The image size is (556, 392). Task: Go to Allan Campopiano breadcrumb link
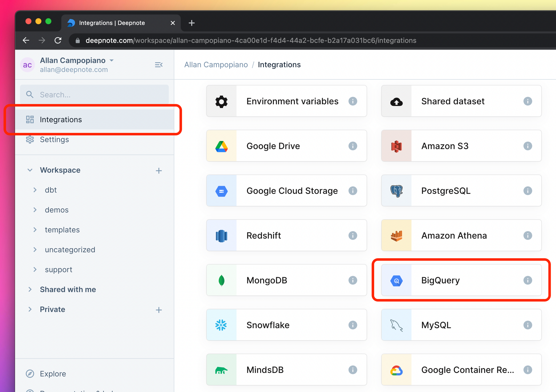tap(216, 65)
